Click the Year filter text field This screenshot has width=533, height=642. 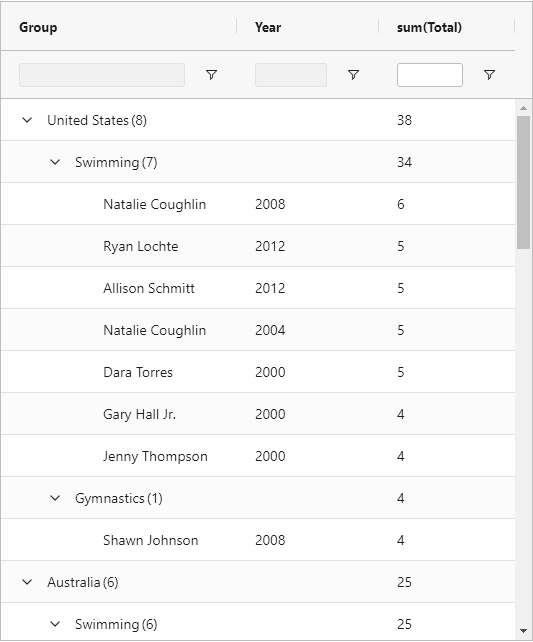tap(291, 75)
